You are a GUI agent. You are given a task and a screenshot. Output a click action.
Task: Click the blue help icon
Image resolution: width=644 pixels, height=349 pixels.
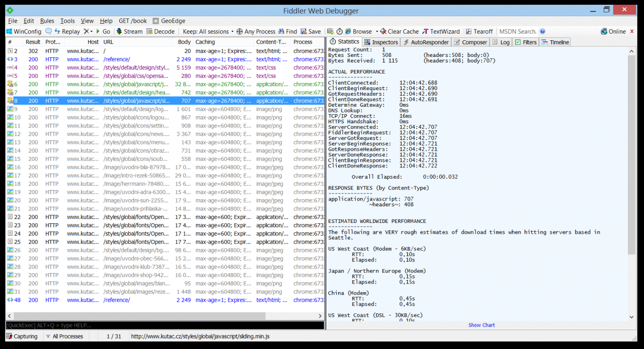point(543,31)
